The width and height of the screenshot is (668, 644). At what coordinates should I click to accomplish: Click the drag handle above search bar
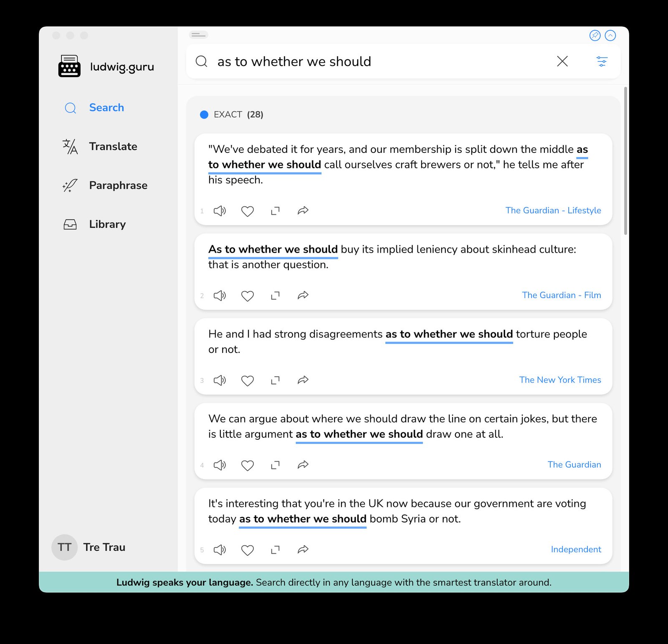198,35
